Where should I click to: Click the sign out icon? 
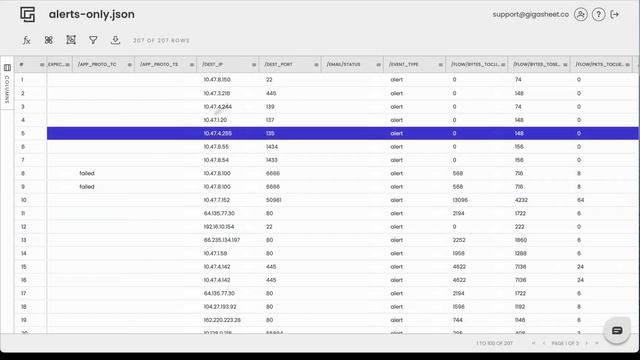(615, 14)
